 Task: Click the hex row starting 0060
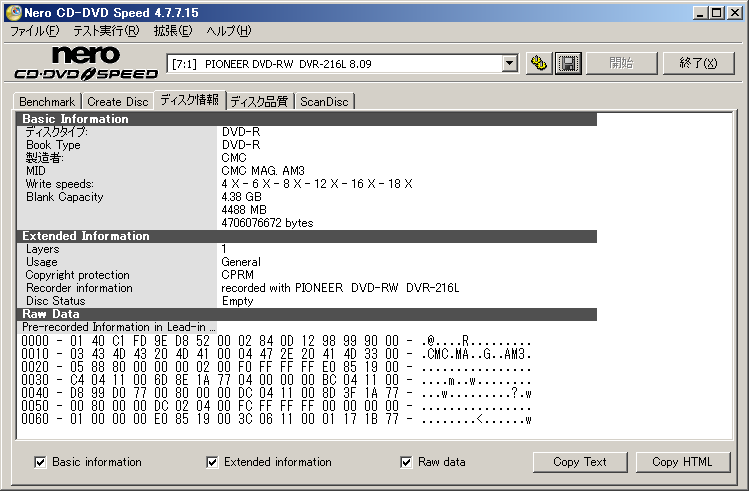(x=276, y=419)
